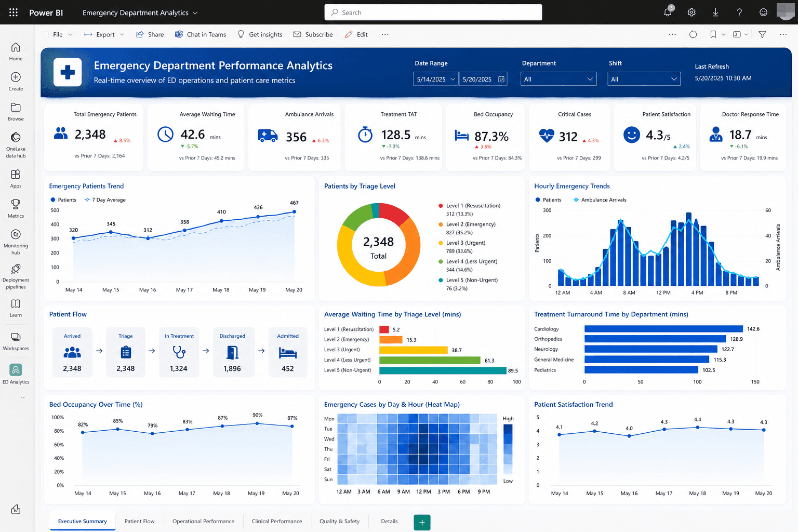Click the ellipsis before the reset icon
The height and width of the screenshot is (532, 798).
(x=672, y=34)
